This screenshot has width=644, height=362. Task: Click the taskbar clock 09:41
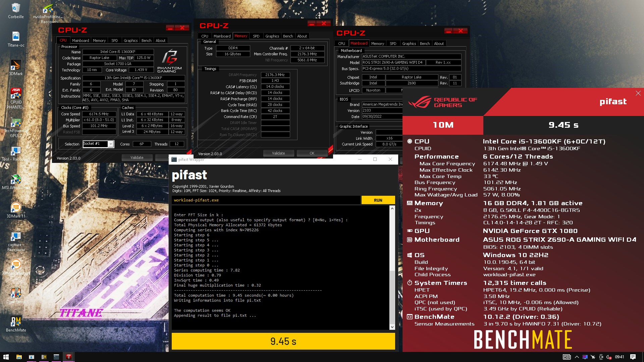(x=620, y=357)
